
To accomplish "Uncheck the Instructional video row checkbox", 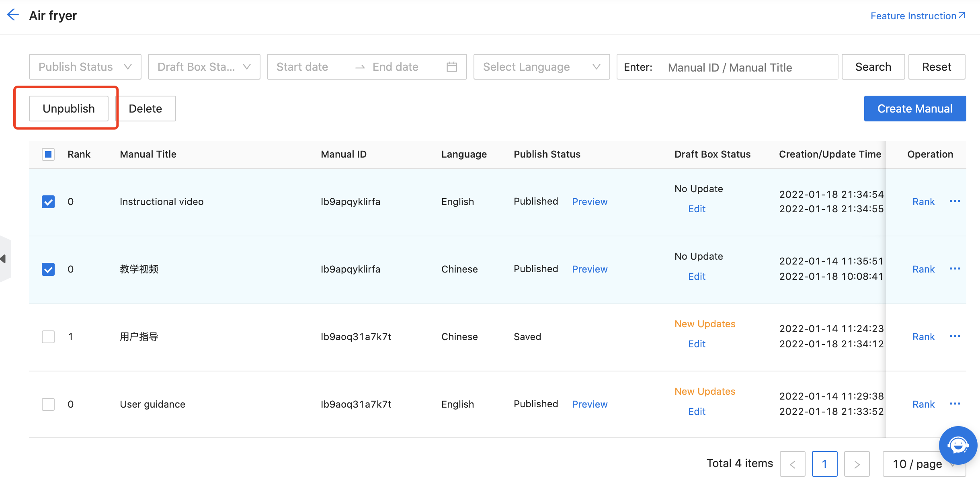I will click(48, 201).
